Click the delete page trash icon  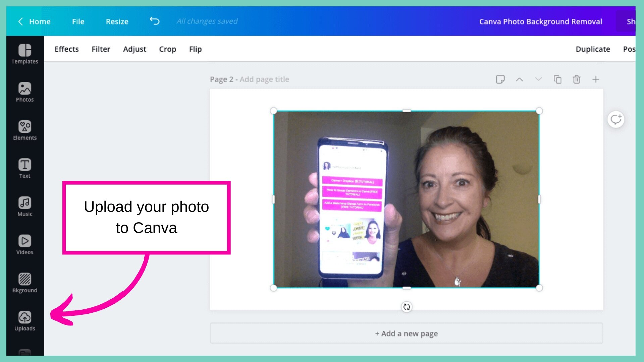point(577,79)
